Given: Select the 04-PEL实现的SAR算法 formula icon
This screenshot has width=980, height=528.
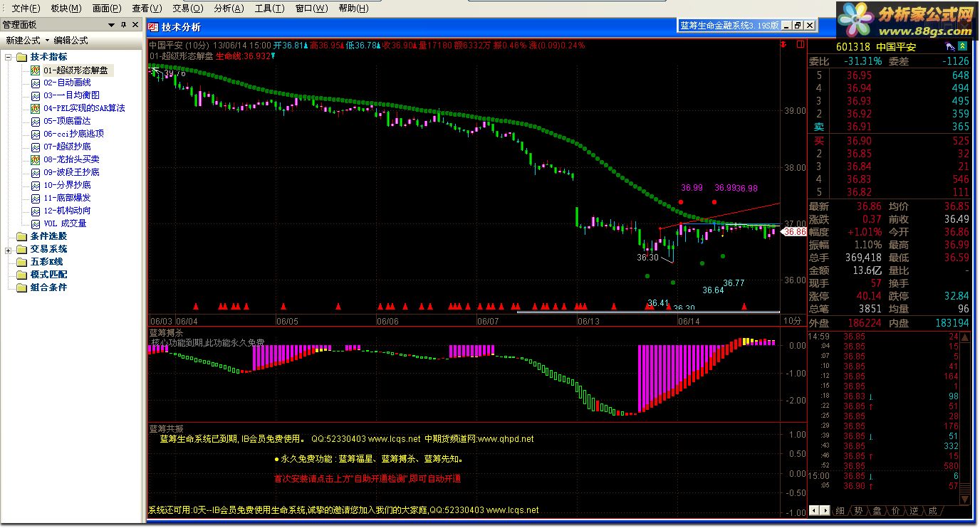Looking at the screenshot, I should [36, 109].
